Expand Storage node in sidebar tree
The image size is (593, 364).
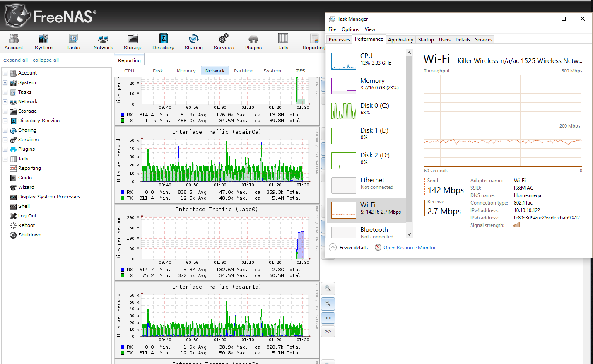[x=5, y=111]
